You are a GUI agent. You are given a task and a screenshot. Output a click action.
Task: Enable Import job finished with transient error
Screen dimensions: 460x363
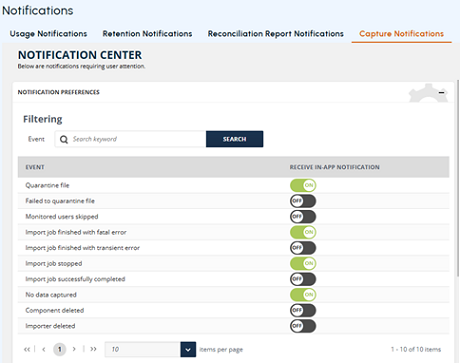(303, 248)
